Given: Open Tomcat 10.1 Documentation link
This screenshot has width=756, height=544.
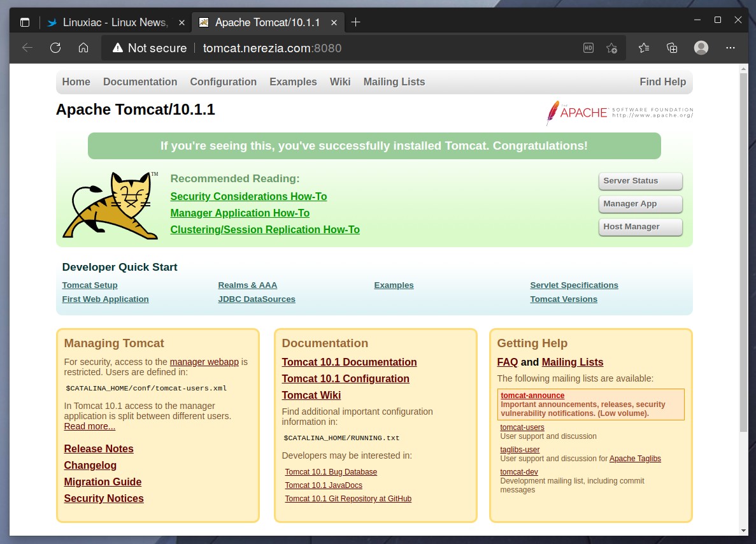Looking at the screenshot, I should (350, 362).
